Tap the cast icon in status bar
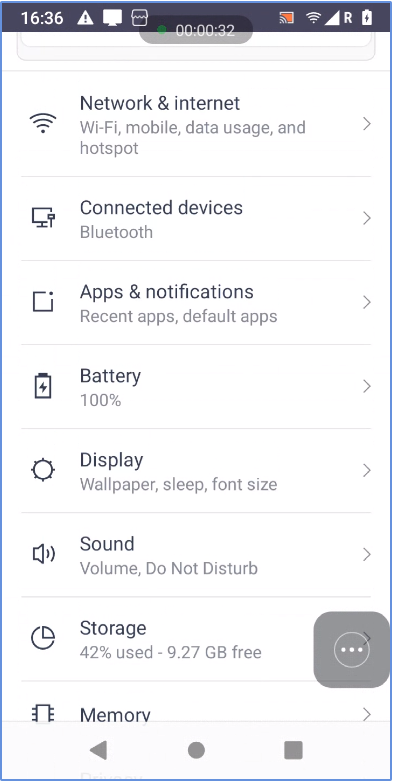This screenshot has width=395, height=782. (x=286, y=18)
